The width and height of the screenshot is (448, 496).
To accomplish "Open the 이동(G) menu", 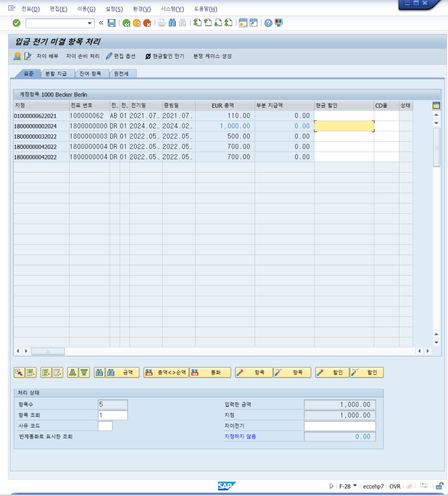I will [86, 9].
